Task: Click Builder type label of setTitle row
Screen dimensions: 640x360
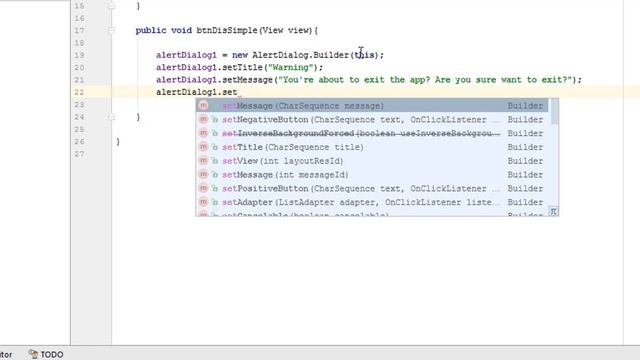Action: coord(525,147)
